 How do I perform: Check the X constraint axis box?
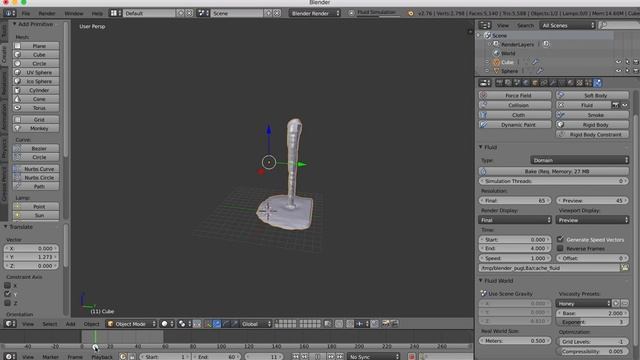pos(7,285)
